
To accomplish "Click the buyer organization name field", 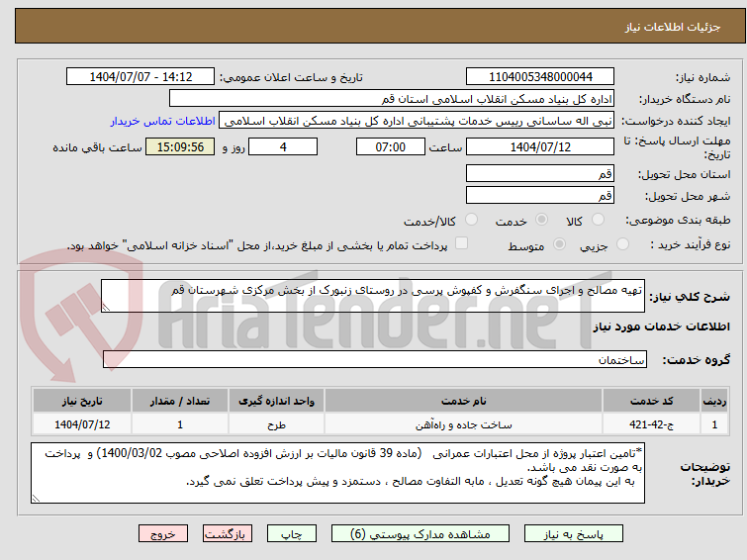I will pyautogui.click(x=392, y=99).
